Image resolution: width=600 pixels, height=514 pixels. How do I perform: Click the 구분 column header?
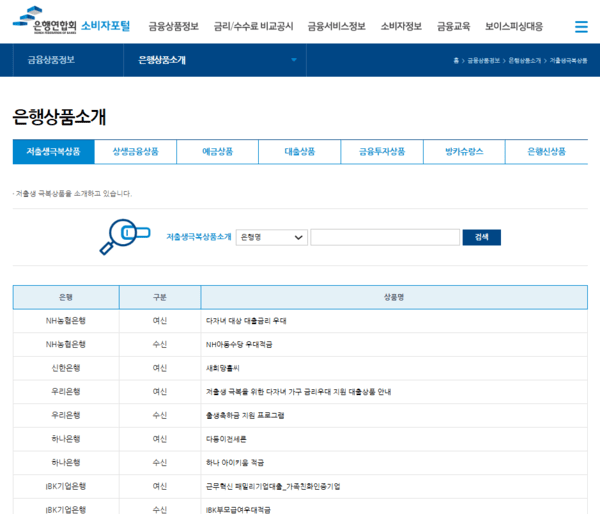coord(160,297)
